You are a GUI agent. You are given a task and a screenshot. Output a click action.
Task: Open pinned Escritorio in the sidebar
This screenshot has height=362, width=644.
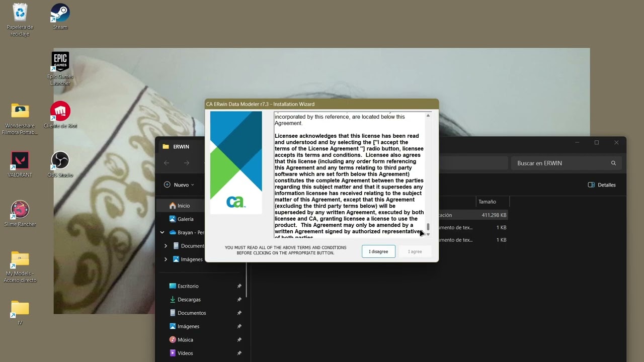pos(184,286)
